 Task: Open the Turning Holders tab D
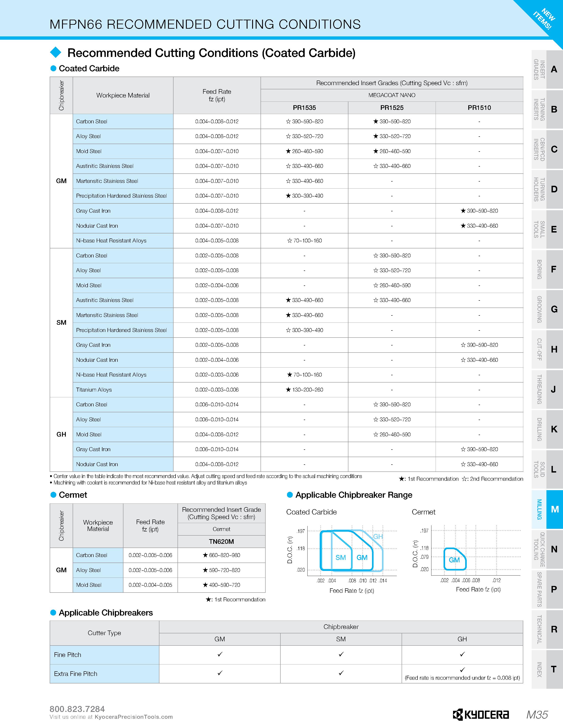click(x=547, y=189)
